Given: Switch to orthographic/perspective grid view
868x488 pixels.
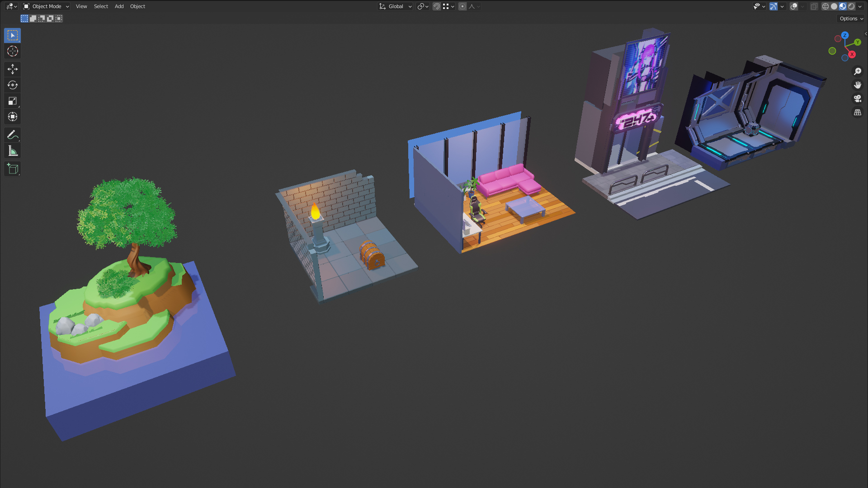Looking at the screenshot, I should [858, 113].
